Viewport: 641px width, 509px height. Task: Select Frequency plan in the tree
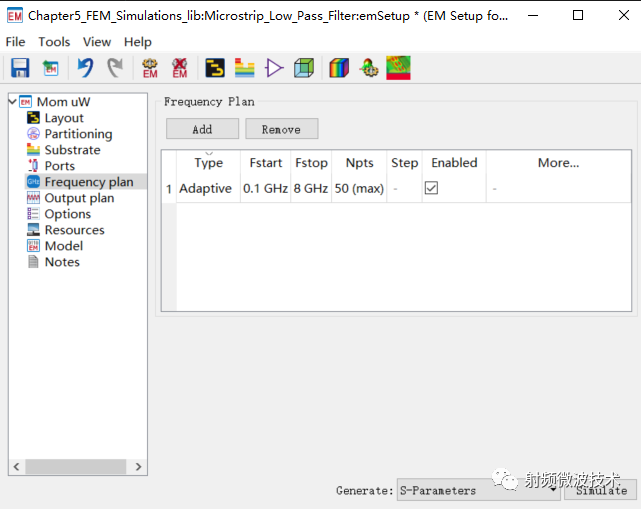89,182
